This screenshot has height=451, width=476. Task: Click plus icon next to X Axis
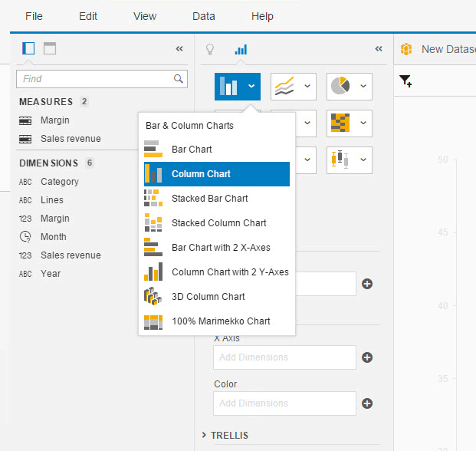367,357
